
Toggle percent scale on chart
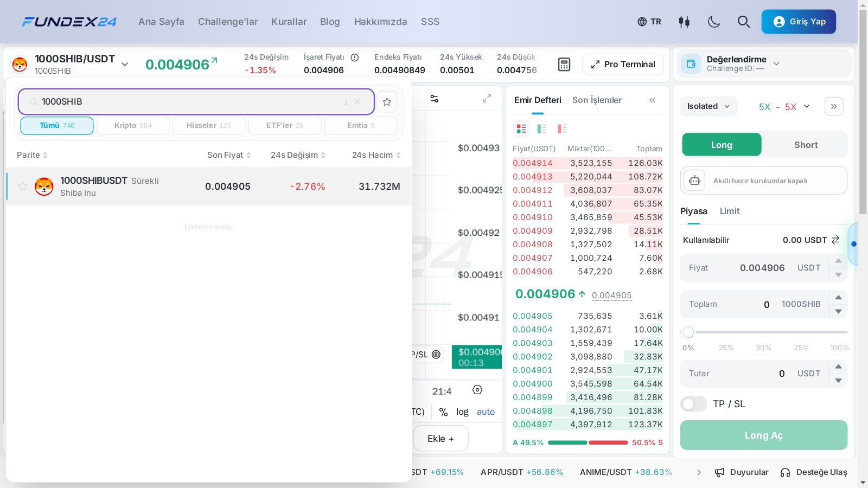(443, 412)
